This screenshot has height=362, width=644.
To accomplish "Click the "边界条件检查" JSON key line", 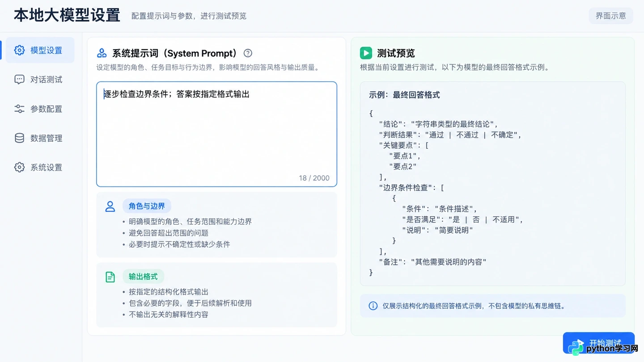I will pyautogui.click(x=411, y=188).
